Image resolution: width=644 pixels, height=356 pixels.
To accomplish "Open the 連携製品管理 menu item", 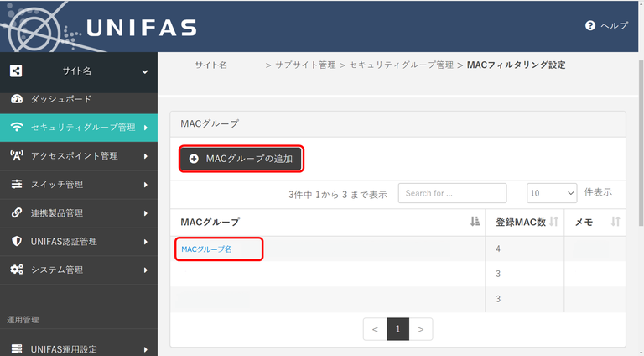I will 57,213.
